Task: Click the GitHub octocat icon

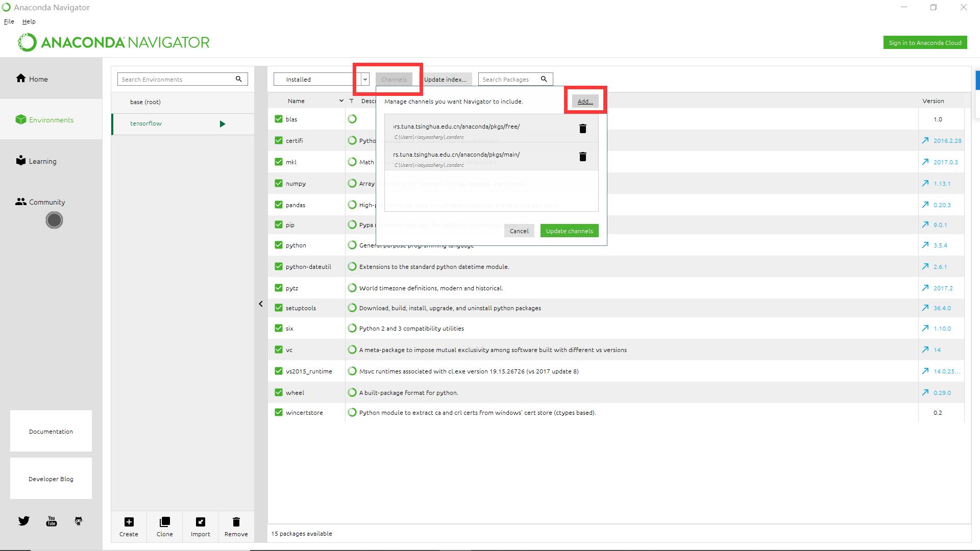Action: (79, 521)
